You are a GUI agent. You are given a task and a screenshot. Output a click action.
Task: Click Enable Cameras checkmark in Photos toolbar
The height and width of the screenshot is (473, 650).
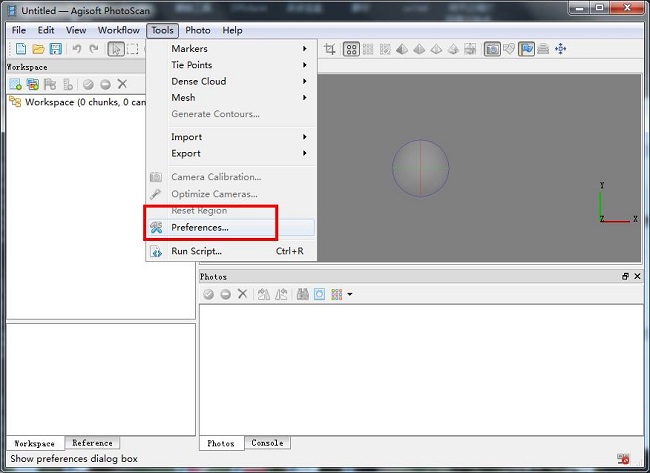pyautogui.click(x=209, y=294)
